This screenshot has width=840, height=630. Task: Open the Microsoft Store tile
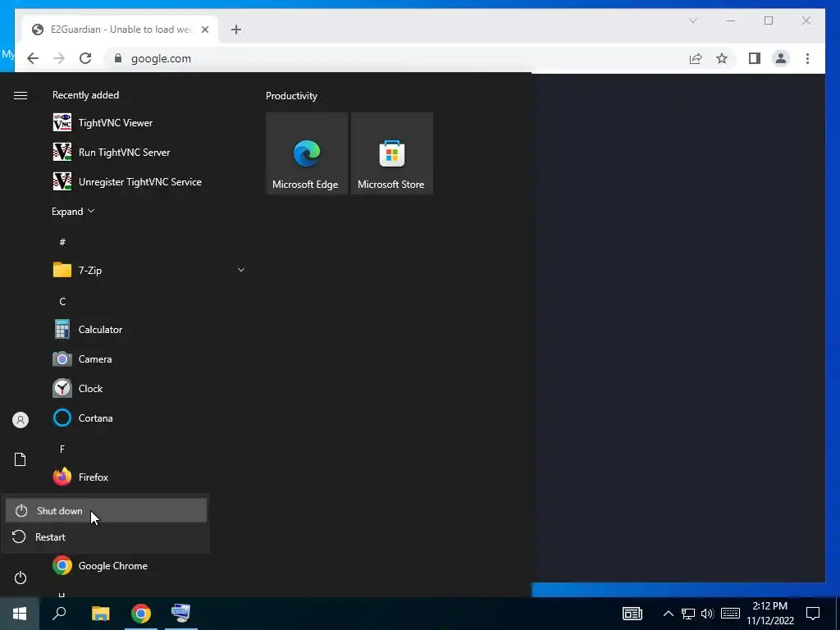pos(391,153)
